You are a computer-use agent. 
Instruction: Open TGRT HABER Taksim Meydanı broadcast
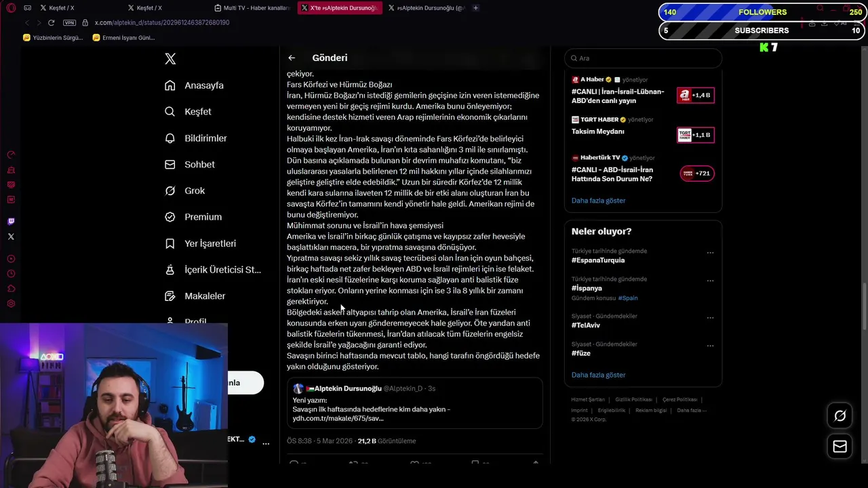click(643, 129)
